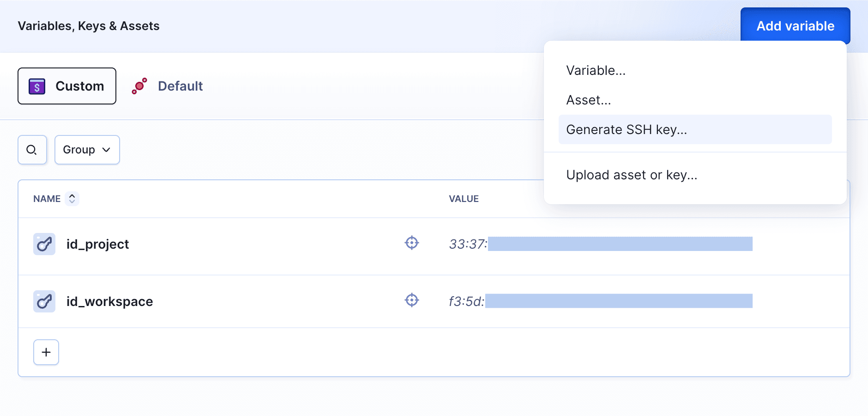Click the key icon next to id_project
868x416 pixels.
pyautogui.click(x=44, y=245)
